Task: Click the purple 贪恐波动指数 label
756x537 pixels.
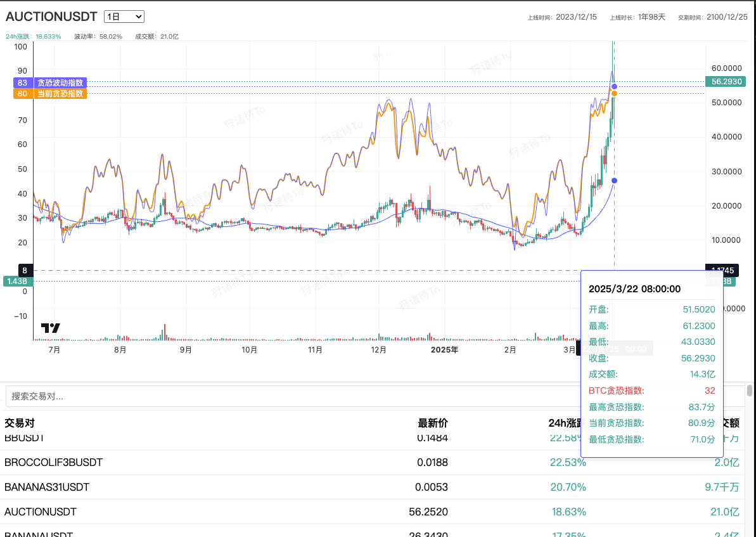Action: pyautogui.click(x=60, y=82)
